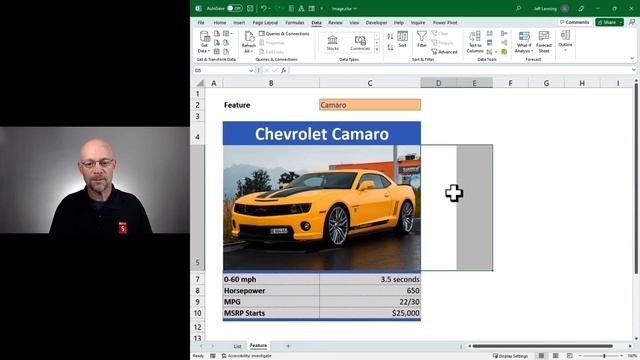Viewport: 640px width, 360px height.
Task: Select the '3.5 seconds' cell
Action: point(370,280)
